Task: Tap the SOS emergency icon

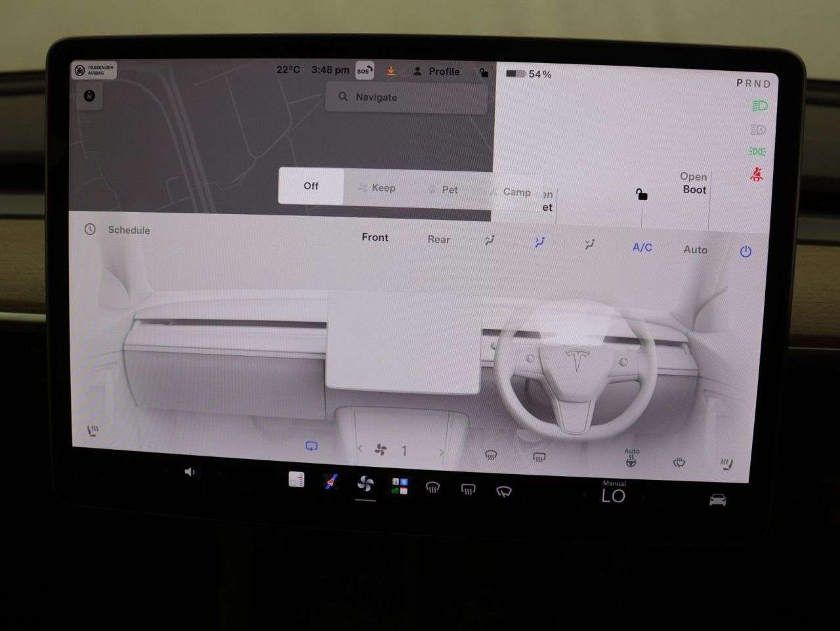Action: [364, 71]
